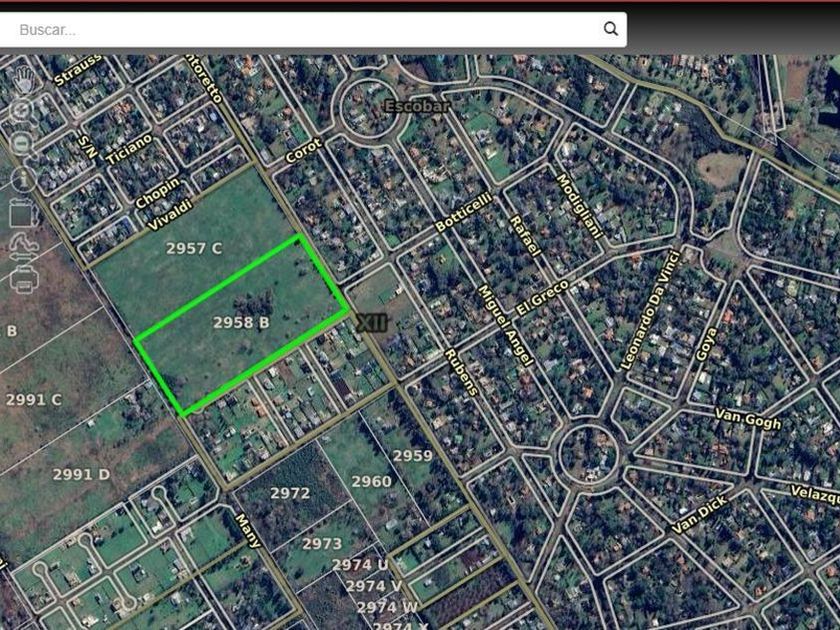Select parcel 2973 on map
This screenshot has width=840, height=630.
(321, 544)
